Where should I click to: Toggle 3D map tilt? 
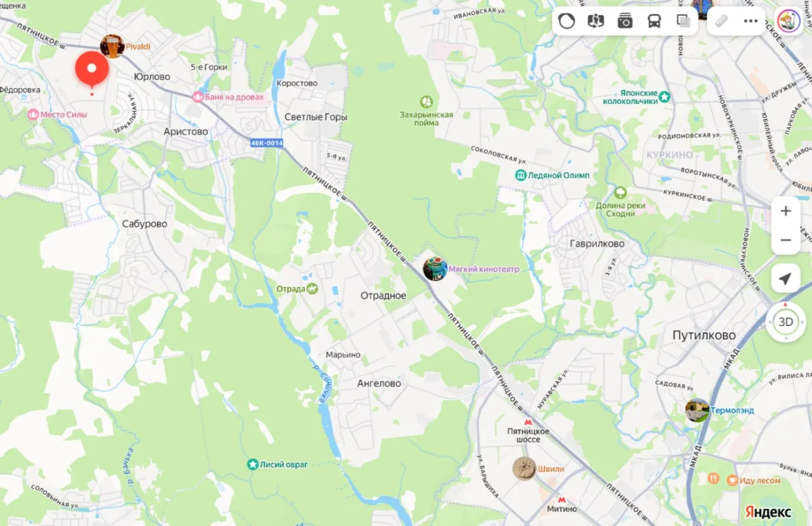[786, 322]
